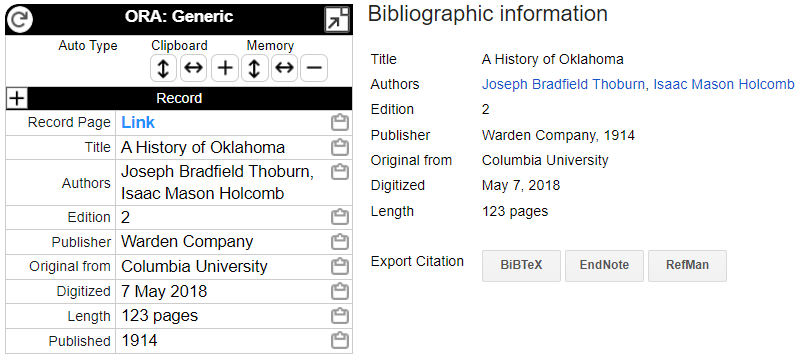The width and height of the screenshot is (800, 360).
Task: Copy the Title field to clipboard
Action: pyautogui.click(x=340, y=147)
